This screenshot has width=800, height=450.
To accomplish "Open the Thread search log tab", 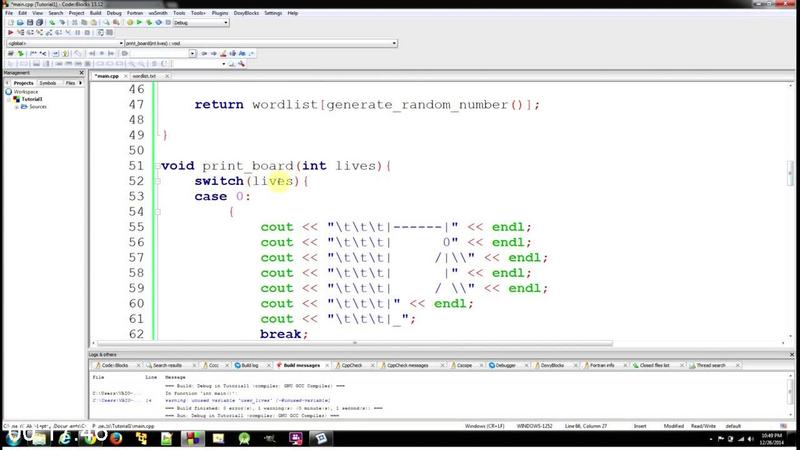I will pos(711,365).
